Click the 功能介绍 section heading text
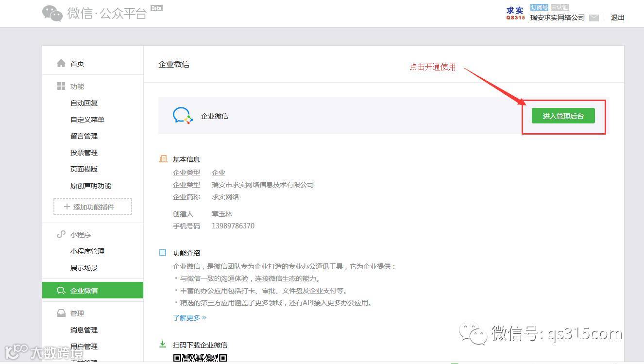This screenshot has width=644, height=364. [x=186, y=253]
